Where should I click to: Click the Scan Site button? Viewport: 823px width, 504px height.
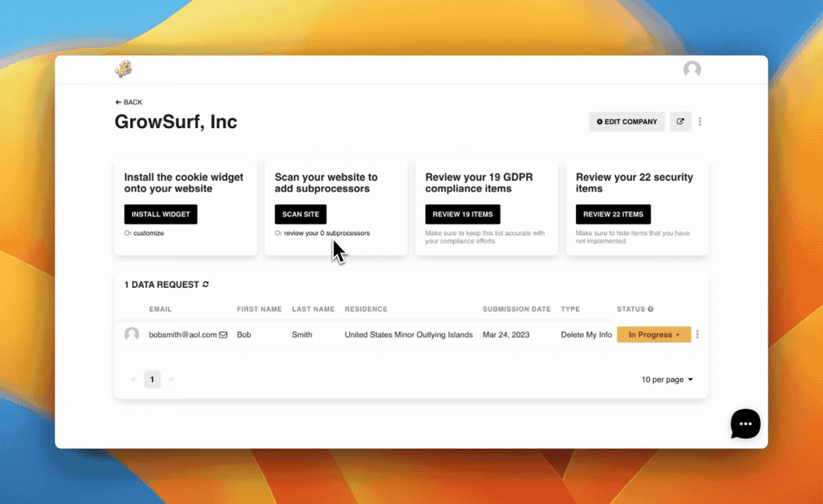click(301, 215)
